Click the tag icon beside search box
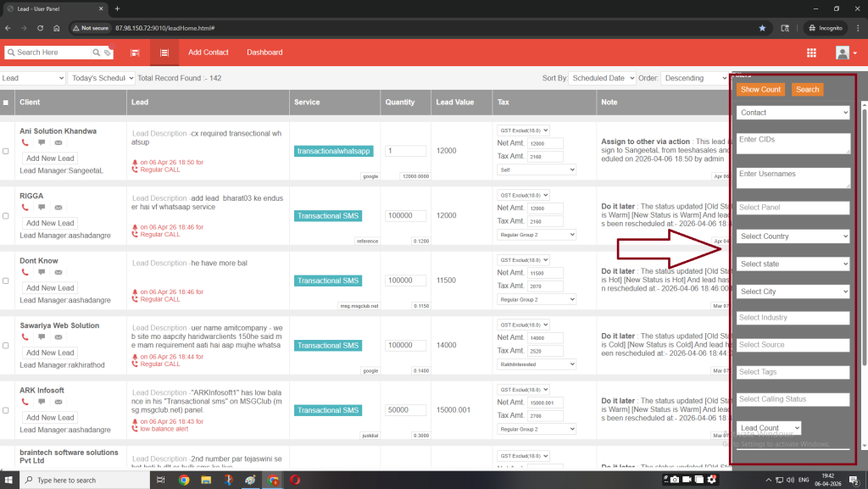Screen dimensions: 868x489 [108, 53]
